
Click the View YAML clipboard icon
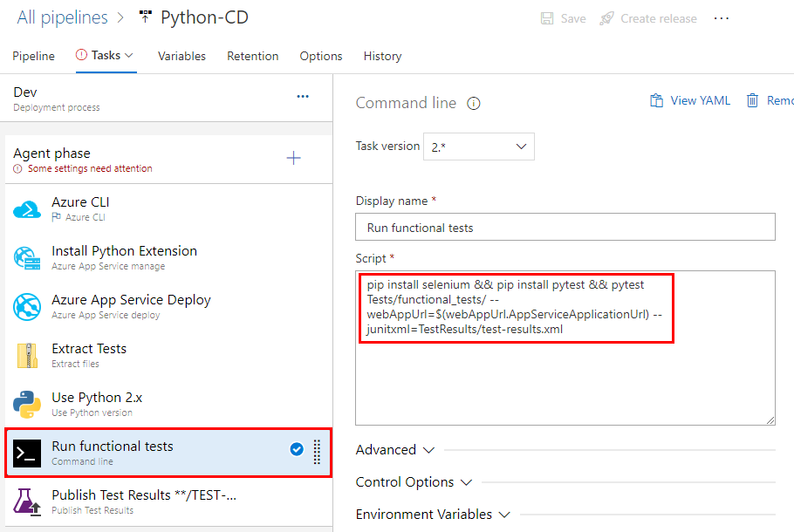tap(656, 100)
